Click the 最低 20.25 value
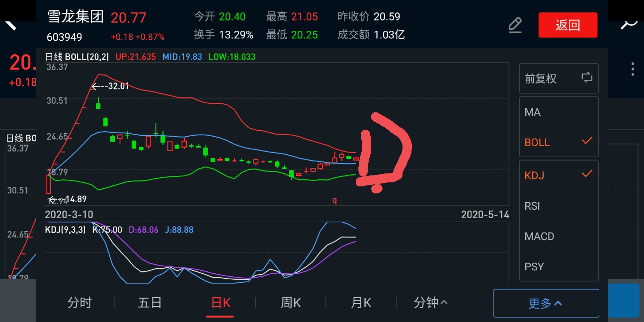 (x=304, y=35)
